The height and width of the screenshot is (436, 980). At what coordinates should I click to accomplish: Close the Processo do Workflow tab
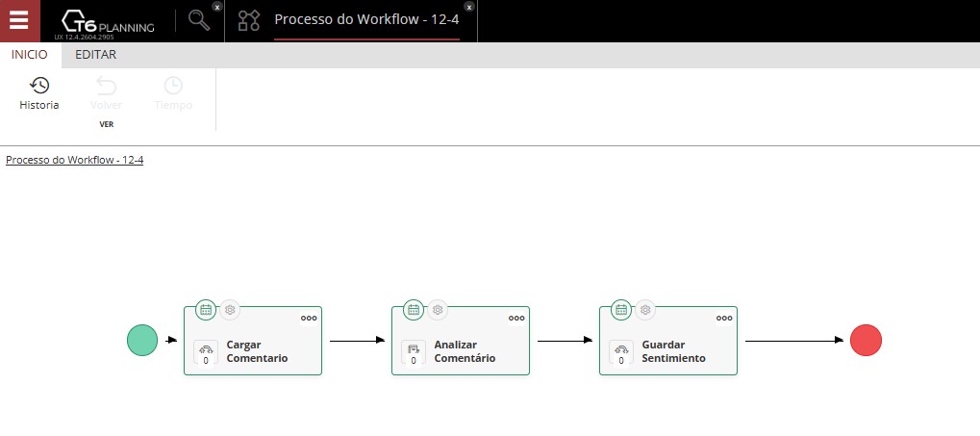coord(469,7)
